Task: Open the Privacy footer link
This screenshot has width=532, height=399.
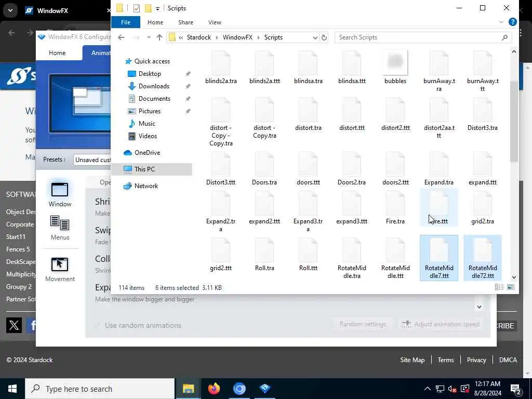Action: pos(476,360)
